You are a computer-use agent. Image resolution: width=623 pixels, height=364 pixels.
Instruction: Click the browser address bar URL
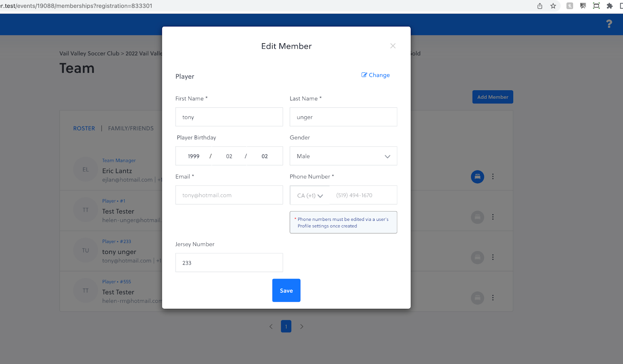coord(76,6)
